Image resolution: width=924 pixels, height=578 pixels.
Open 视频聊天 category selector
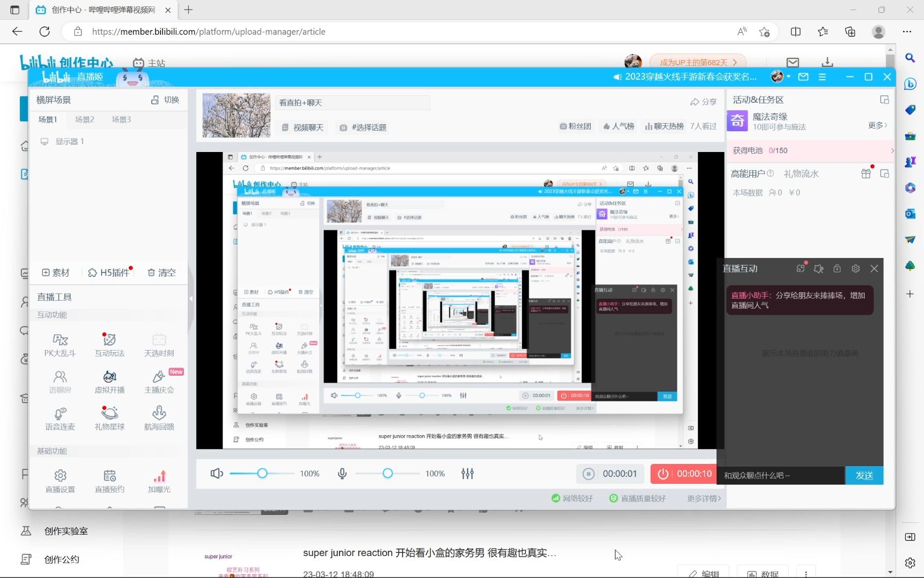tap(303, 127)
